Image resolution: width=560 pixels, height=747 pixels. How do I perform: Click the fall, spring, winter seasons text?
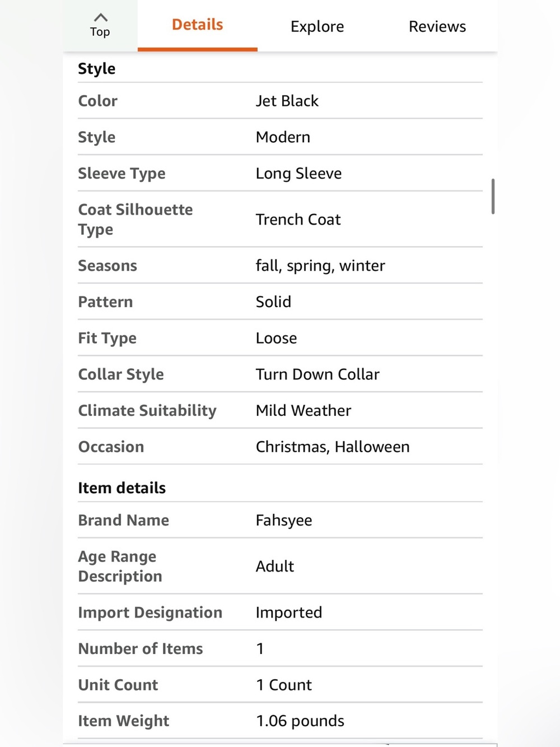[x=320, y=266]
